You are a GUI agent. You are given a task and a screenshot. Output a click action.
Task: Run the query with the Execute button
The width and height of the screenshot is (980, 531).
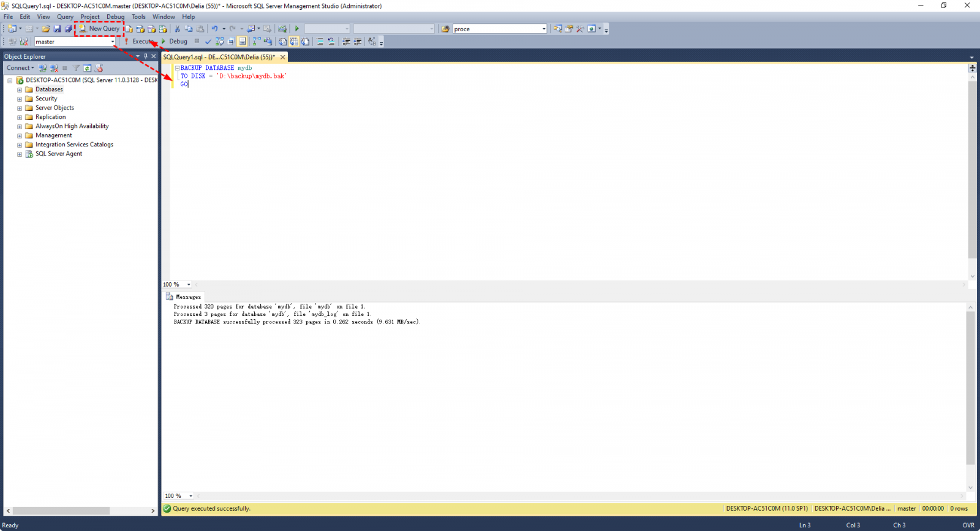[x=139, y=42]
